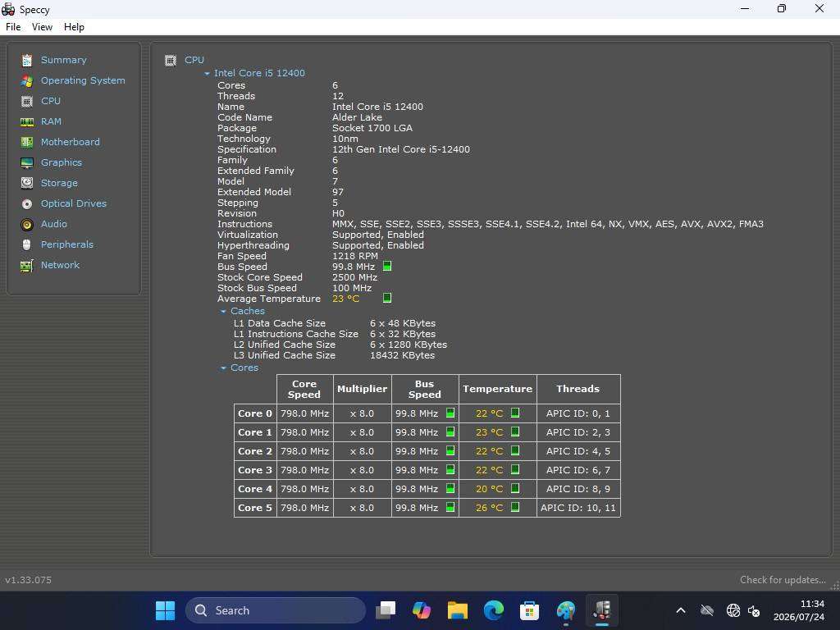This screenshot has height=630, width=840.
Task: Click network globe icon in system tray
Action: [x=733, y=610]
